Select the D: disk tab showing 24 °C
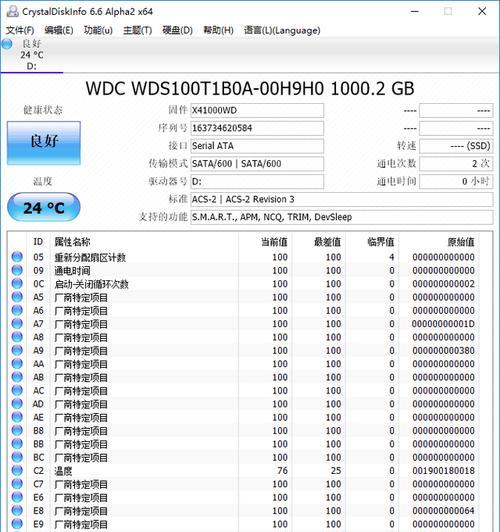The width and height of the screenshot is (500, 532). tap(32, 55)
